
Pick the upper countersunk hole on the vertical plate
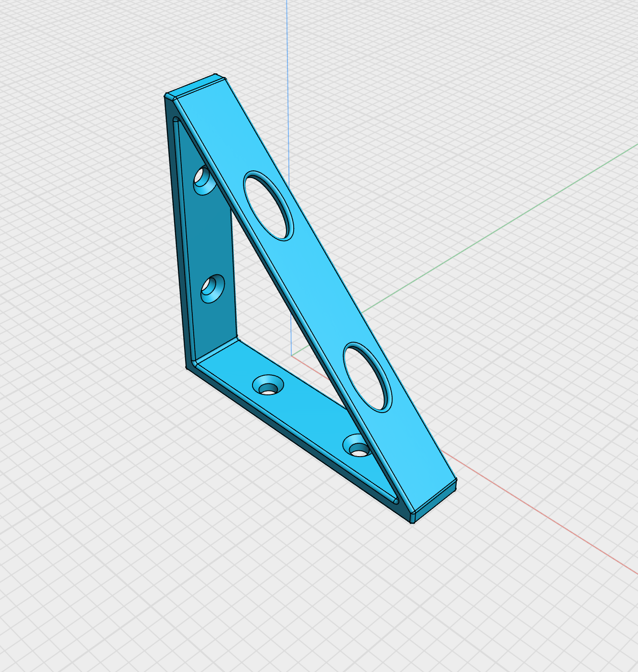[204, 180]
